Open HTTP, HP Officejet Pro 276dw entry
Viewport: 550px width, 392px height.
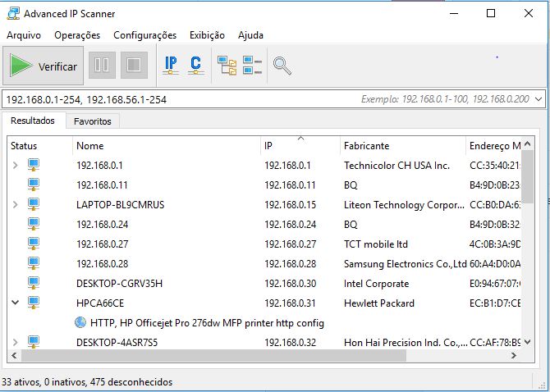(207, 322)
